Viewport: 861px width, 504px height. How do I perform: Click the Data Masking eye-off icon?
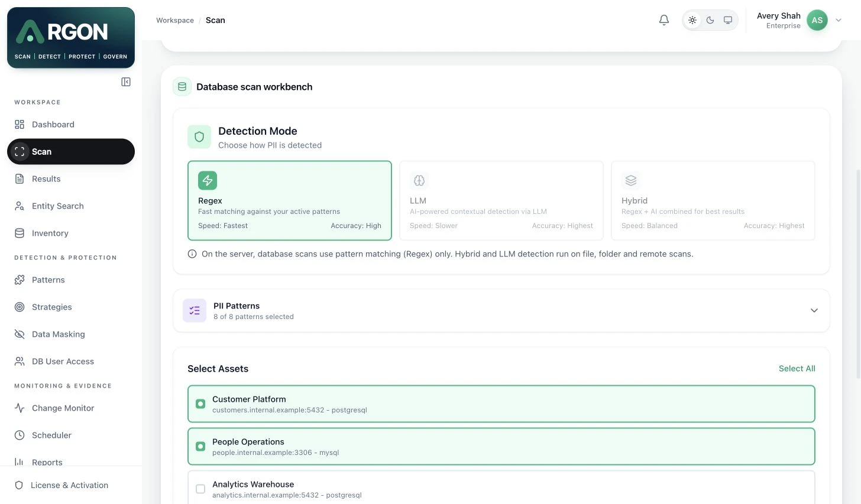pyautogui.click(x=20, y=334)
